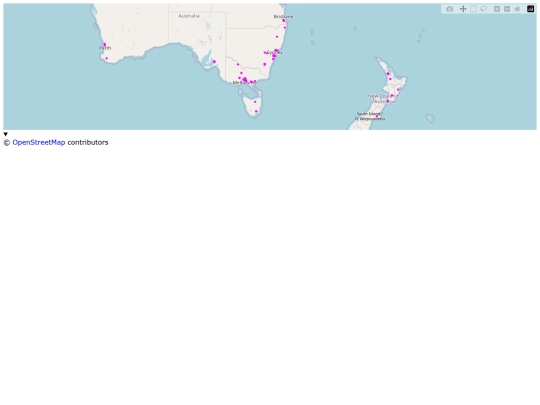Viewport: 540px width, 405px height.
Task: Activate the Box Select tool
Action: point(473,9)
